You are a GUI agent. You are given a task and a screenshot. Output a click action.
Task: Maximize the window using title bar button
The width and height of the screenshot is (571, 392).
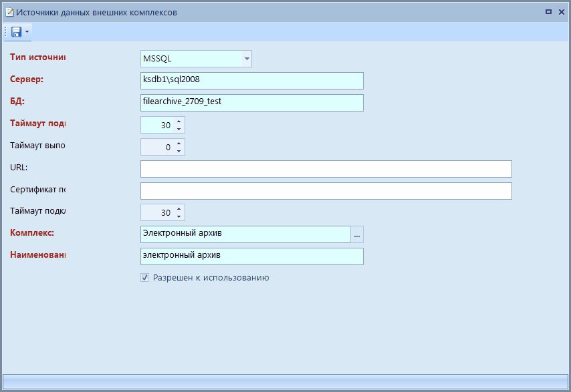click(548, 11)
